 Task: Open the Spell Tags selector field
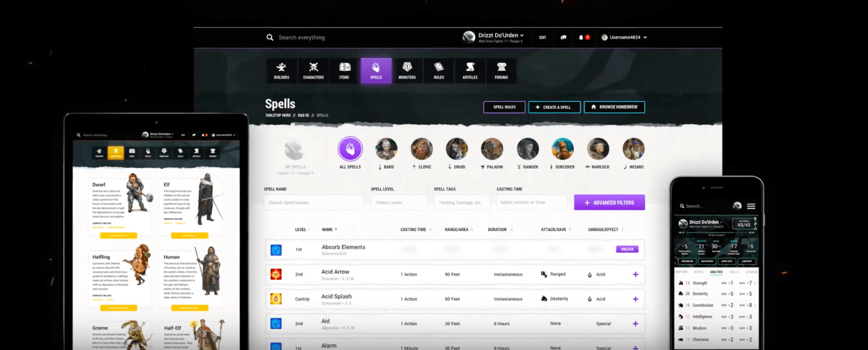point(462,202)
